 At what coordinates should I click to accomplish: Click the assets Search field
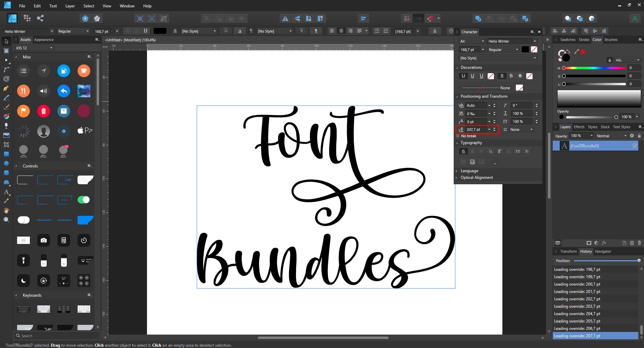[x=57, y=336]
